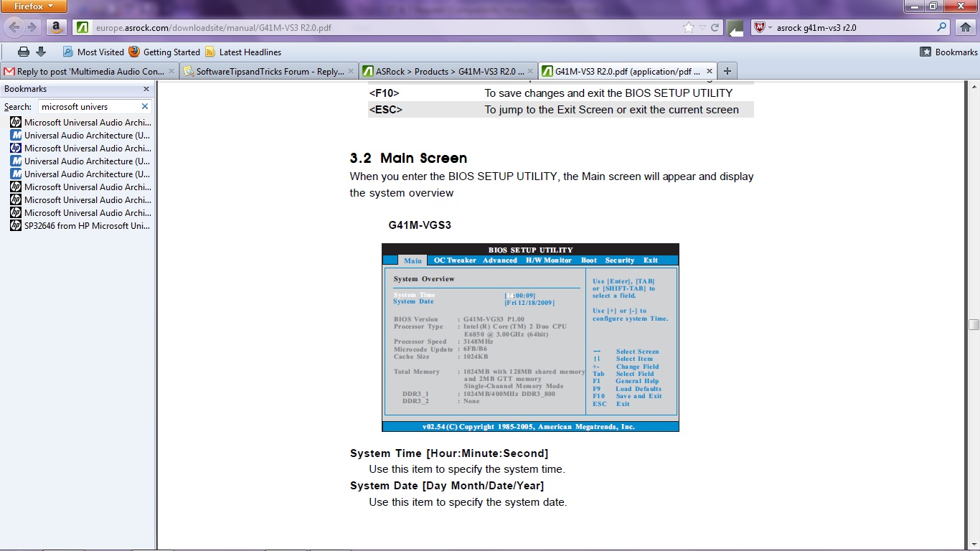
Task: Close the ASRock > Products tab
Action: (x=530, y=71)
